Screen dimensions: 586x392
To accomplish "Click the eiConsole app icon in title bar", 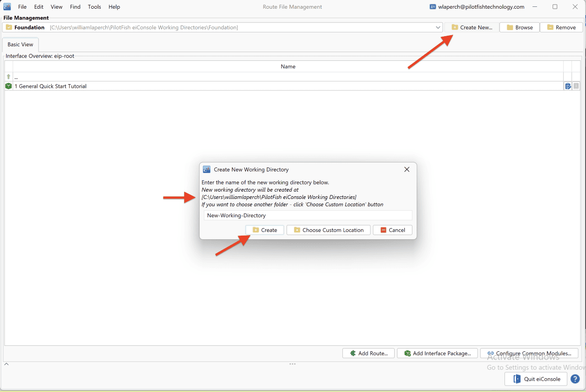I will (x=7, y=7).
